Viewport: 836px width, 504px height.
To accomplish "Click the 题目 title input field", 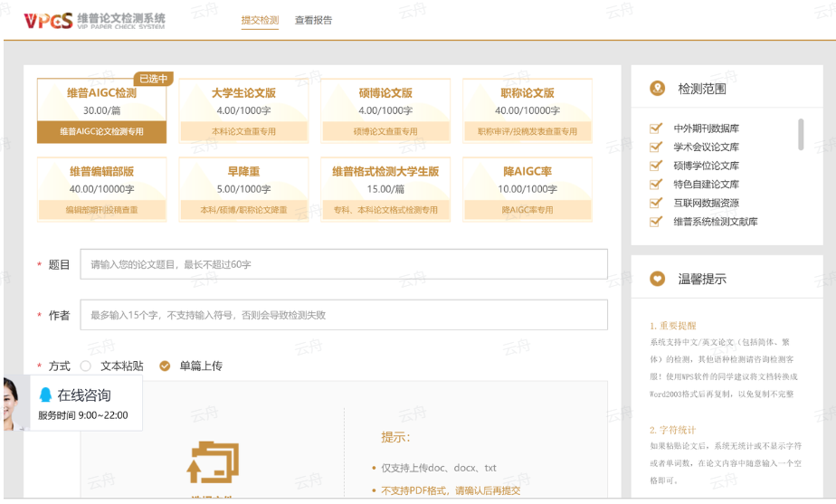I will [x=344, y=264].
